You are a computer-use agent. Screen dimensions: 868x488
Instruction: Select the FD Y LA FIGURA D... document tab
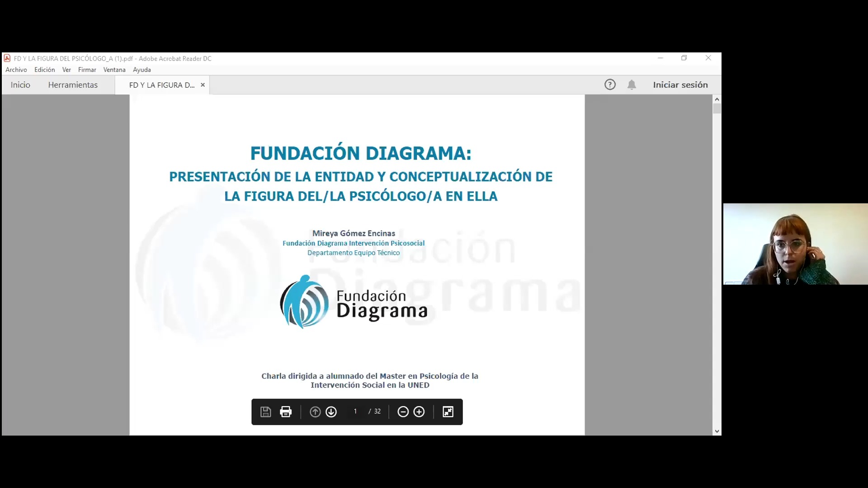coord(162,85)
